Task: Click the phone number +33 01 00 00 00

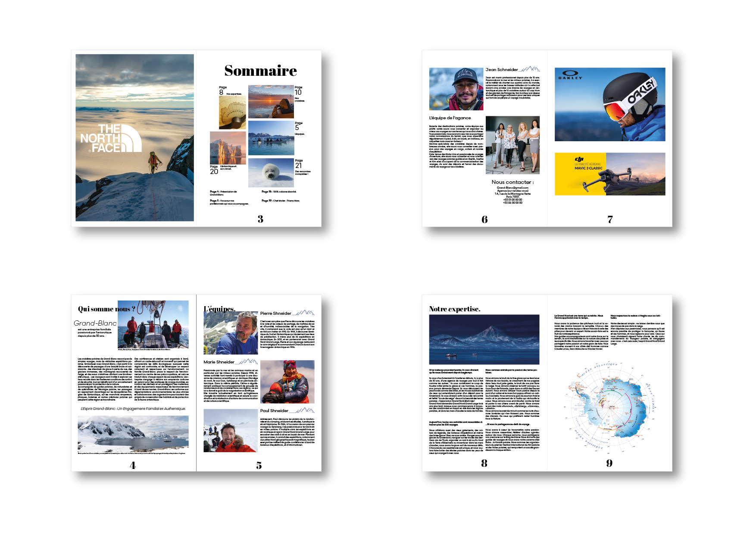Action: [512, 200]
